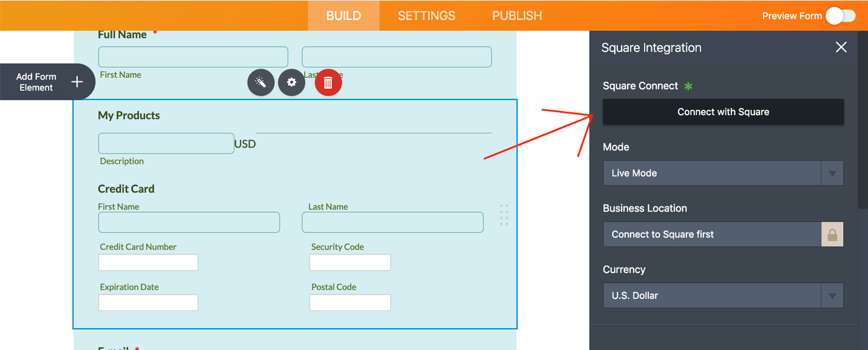
Task: Click the Security Code field
Action: click(350, 262)
